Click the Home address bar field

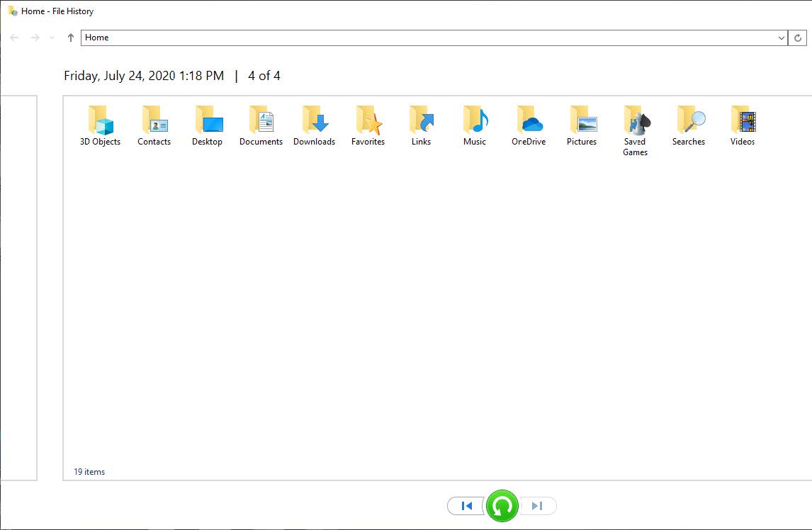[x=425, y=38]
